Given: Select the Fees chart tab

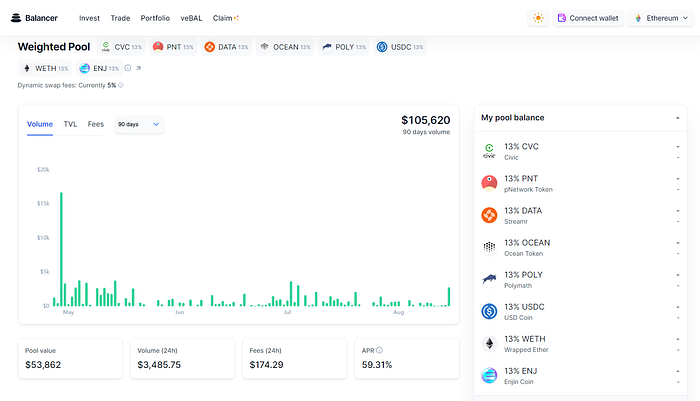Looking at the screenshot, I should 96,124.
